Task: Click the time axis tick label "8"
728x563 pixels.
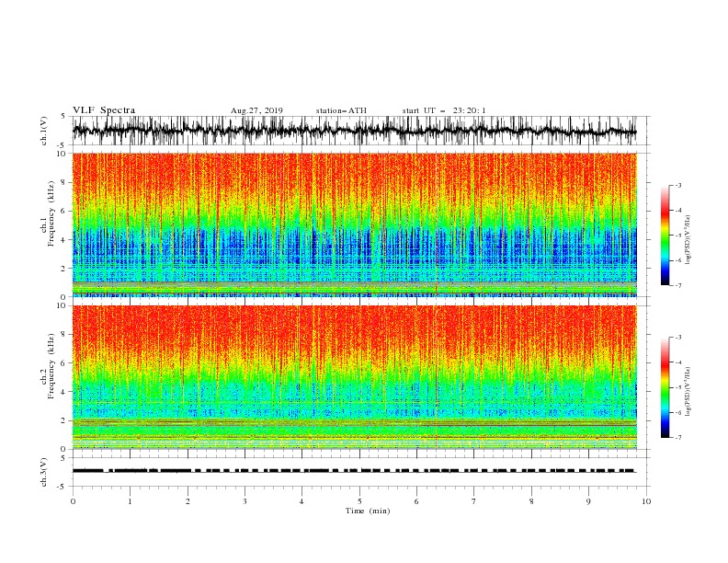Action: coord(531,501)
